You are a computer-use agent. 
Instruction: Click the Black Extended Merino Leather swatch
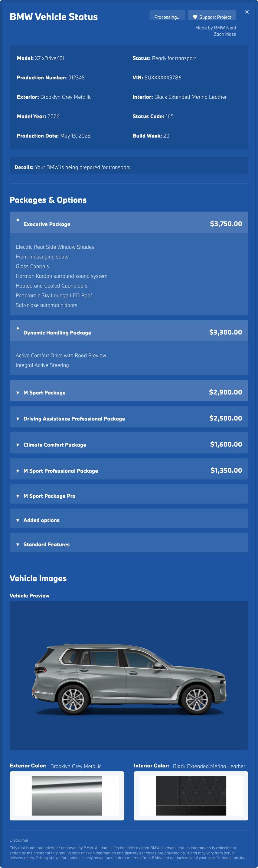191,796
